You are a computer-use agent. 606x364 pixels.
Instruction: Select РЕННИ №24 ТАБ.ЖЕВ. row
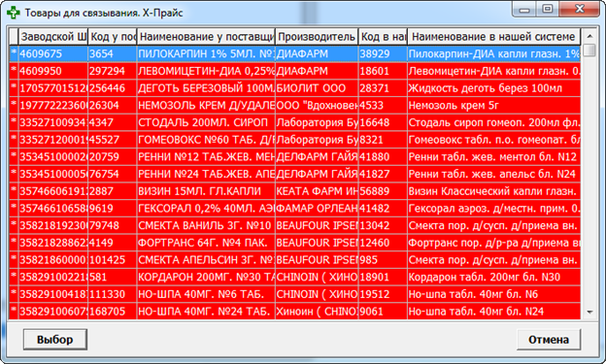[295, 174]
